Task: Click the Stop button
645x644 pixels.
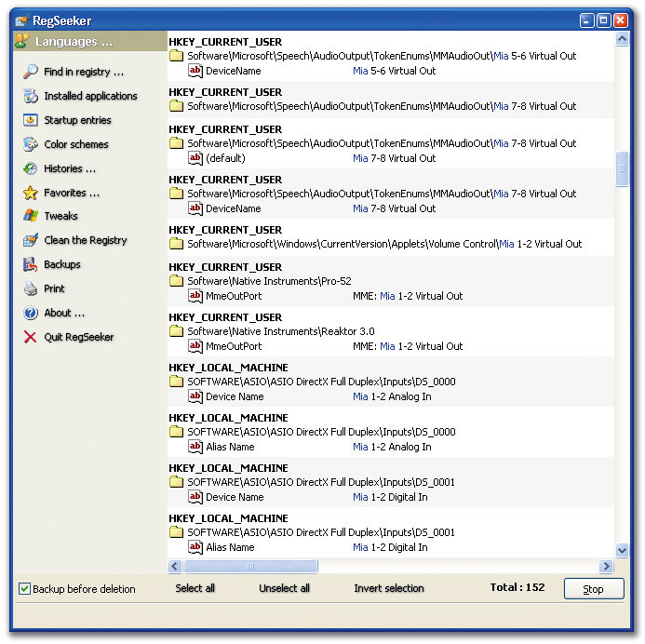Action: [594, 588]
